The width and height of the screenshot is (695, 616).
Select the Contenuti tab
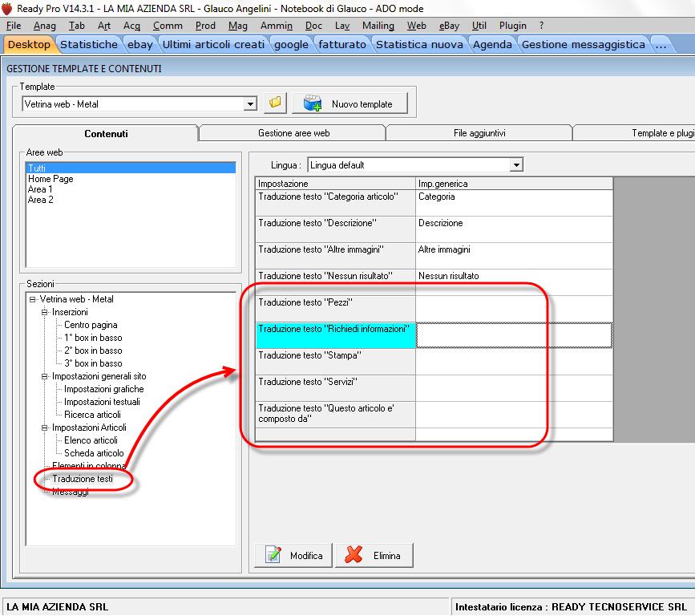click(106, 133)
